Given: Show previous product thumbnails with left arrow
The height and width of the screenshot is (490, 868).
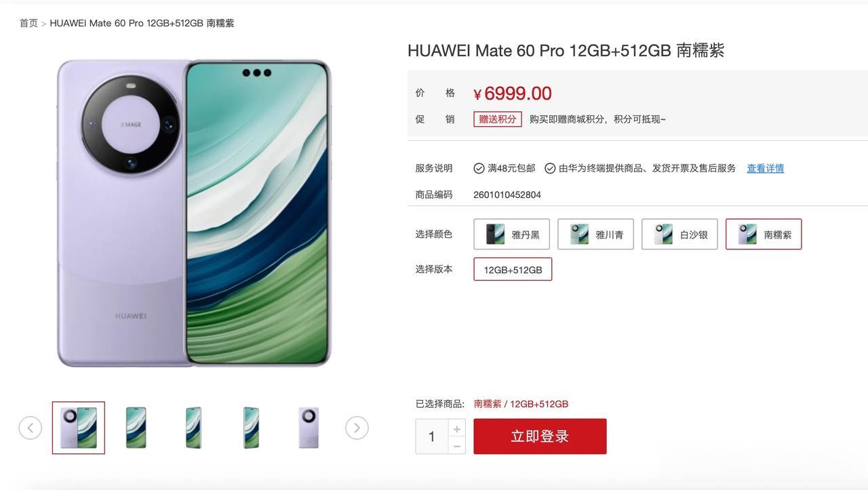Looking at the screenshot, I should (x=30, y=428).
